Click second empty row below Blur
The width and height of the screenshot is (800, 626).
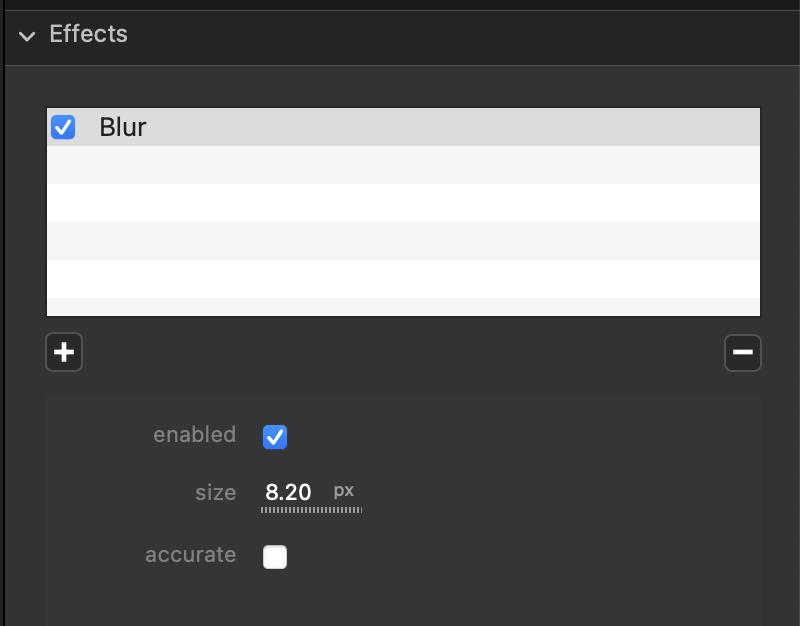403,203
